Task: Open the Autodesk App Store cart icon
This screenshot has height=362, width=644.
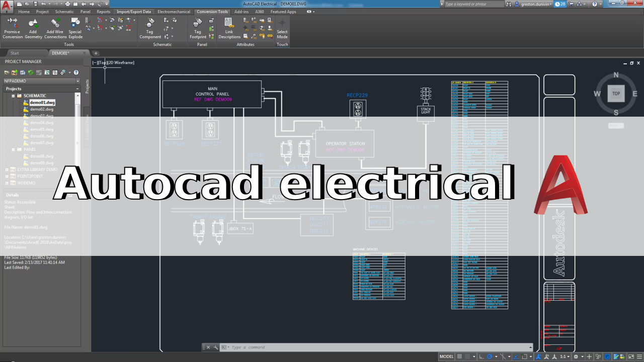Action: pos(571,4)
